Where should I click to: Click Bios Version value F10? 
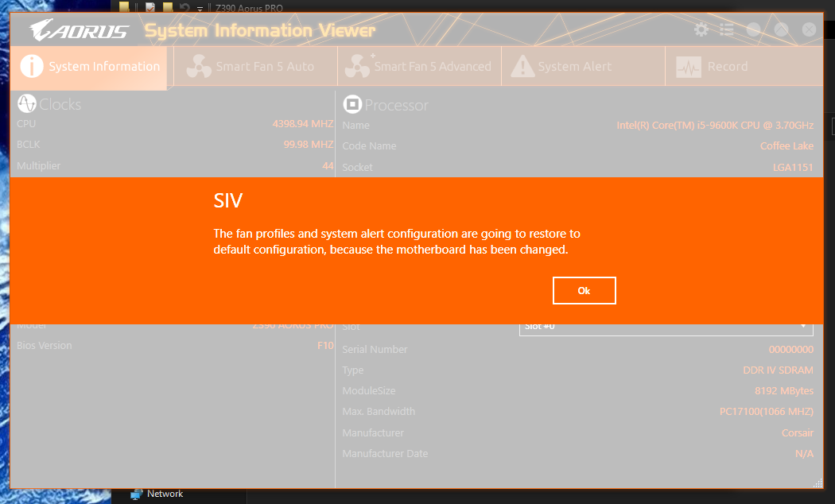tap(325, 345)
